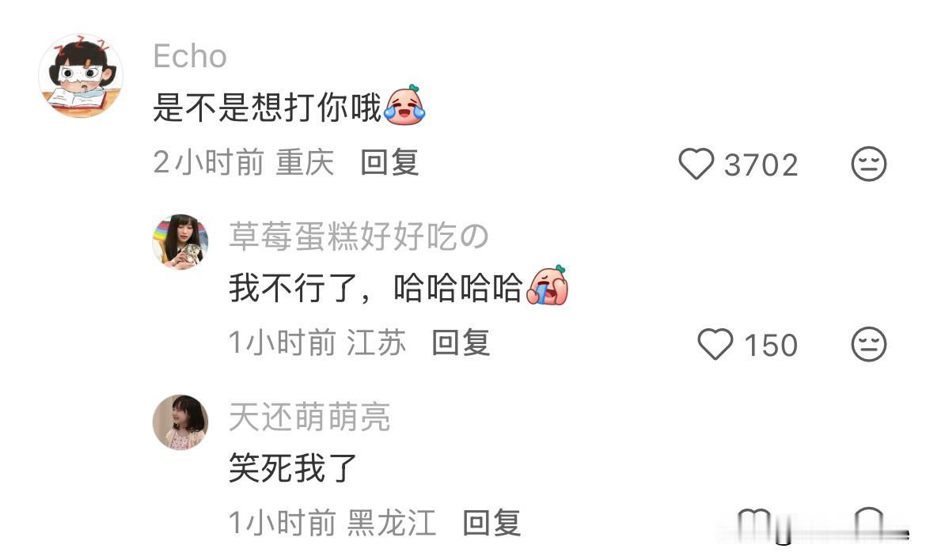This screenshot has height=560, width=926.
Task: Click the 3702 like count
Action: click(761, 165)
